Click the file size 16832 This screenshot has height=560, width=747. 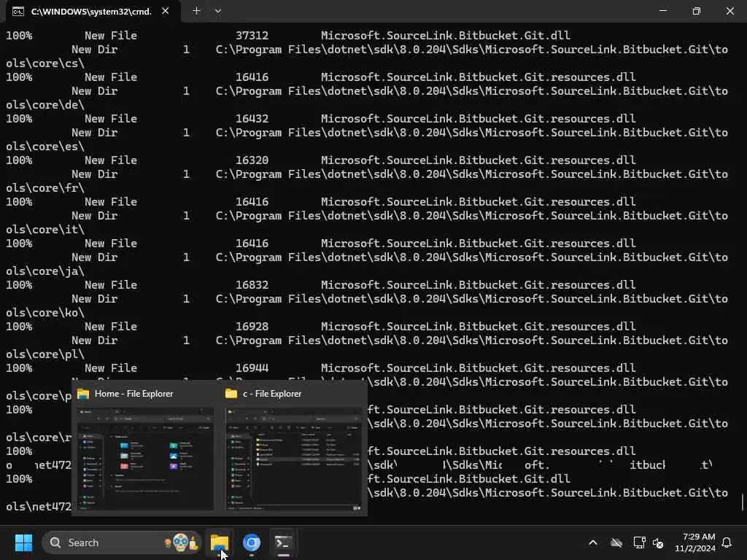coord(252,285)
